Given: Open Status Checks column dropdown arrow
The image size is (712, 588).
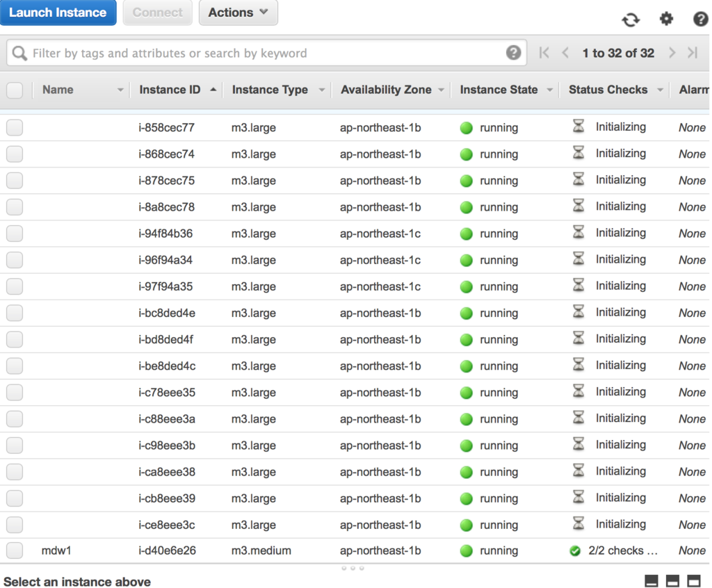Looking at the screenshot, I should pos(661,90).
